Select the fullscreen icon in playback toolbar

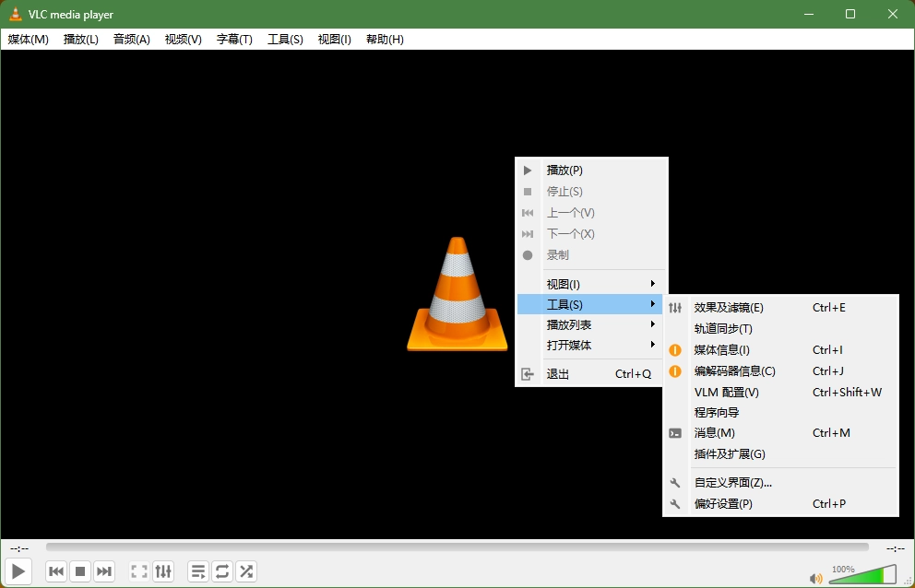(138, 571)
